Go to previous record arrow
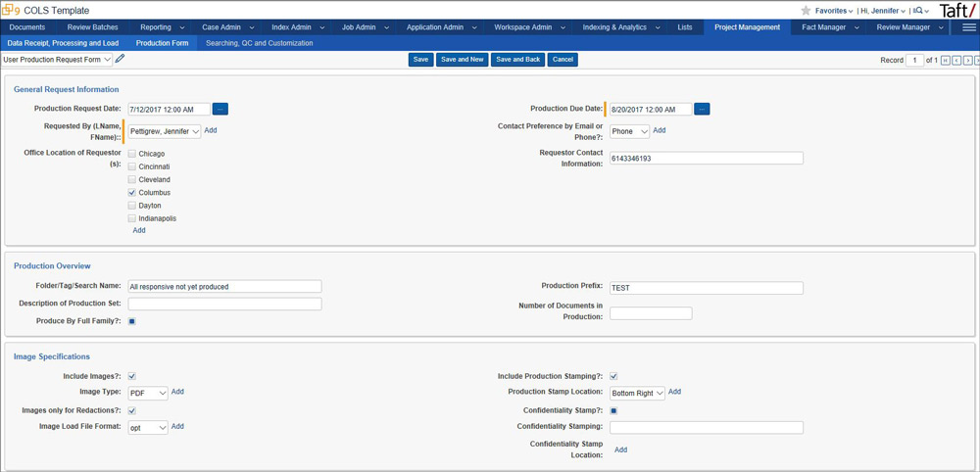Viewport: 980px width, 472px height. [x=957, y=61]
